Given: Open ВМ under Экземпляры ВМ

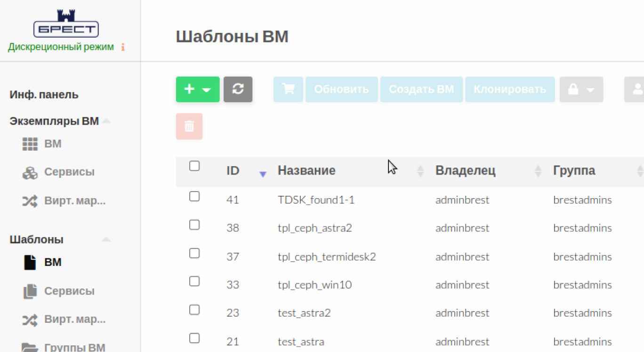Looking at the screenshot, I should [52, 144].
